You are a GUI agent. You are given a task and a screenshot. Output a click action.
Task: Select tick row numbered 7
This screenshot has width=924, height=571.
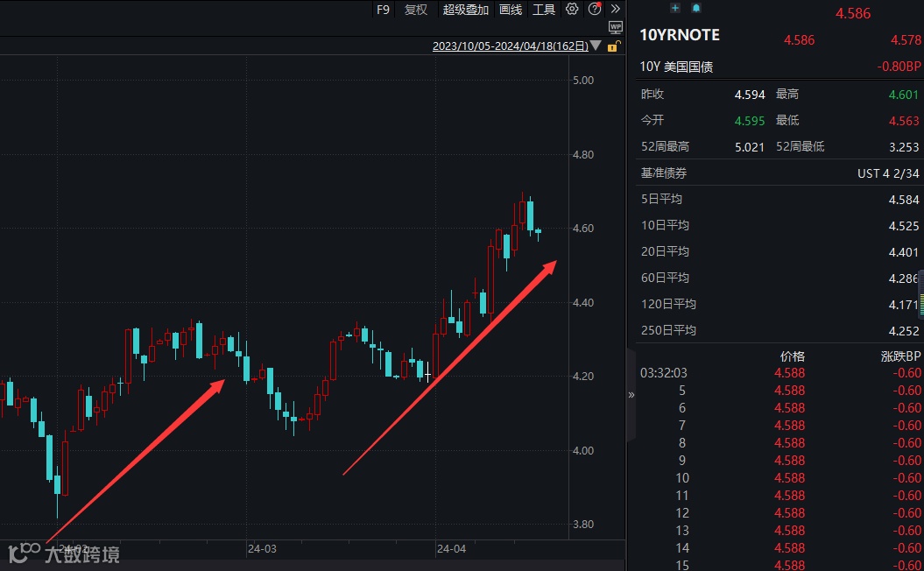click(x=779, y=426)
